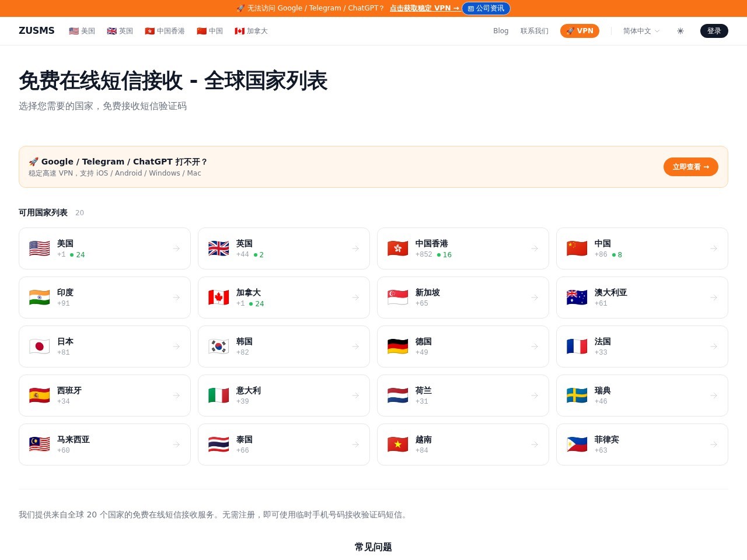Click the Malaysia flag in 马来西亚 card
747x560 pixels.
coord(40,444)
